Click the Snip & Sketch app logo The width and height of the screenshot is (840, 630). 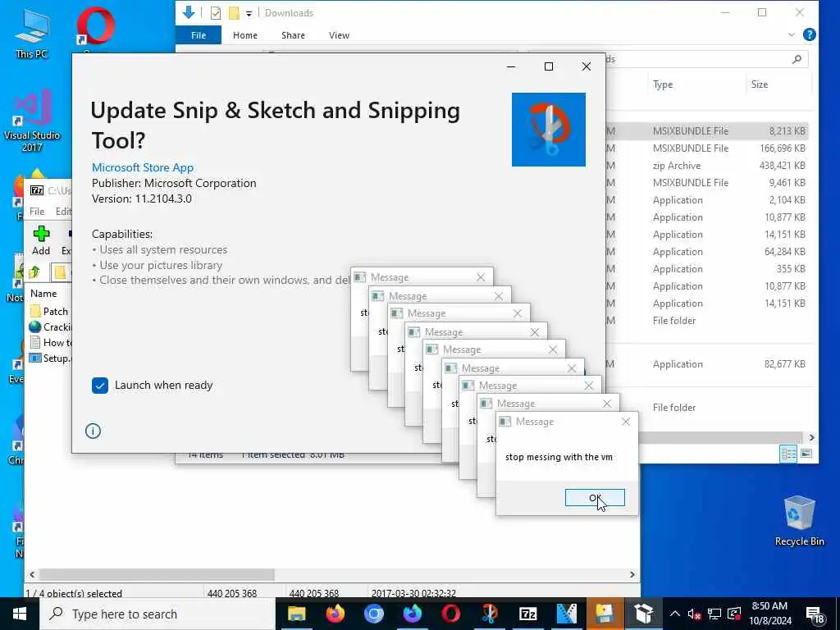click(549, 130)
